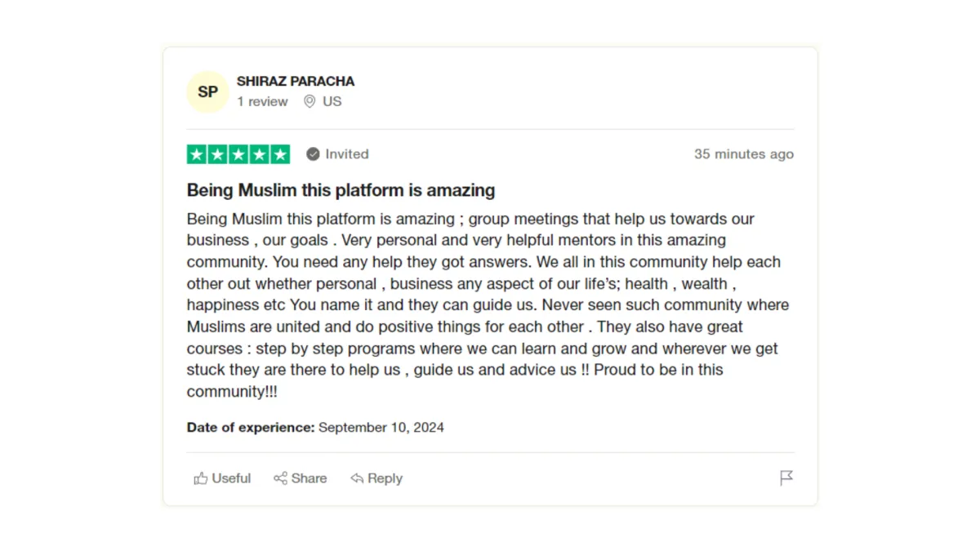Click the US location label

[332, 102]
